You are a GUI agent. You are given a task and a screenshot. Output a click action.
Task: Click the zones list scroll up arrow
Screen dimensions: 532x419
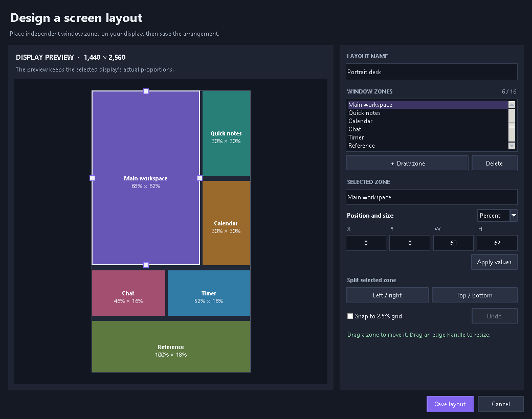click(512, 104)
